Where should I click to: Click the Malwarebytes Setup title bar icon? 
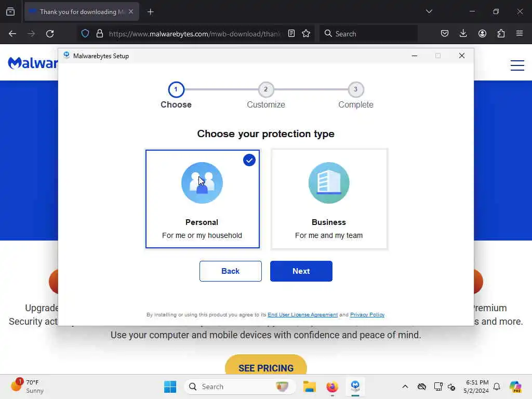click(x=66, y=55)
